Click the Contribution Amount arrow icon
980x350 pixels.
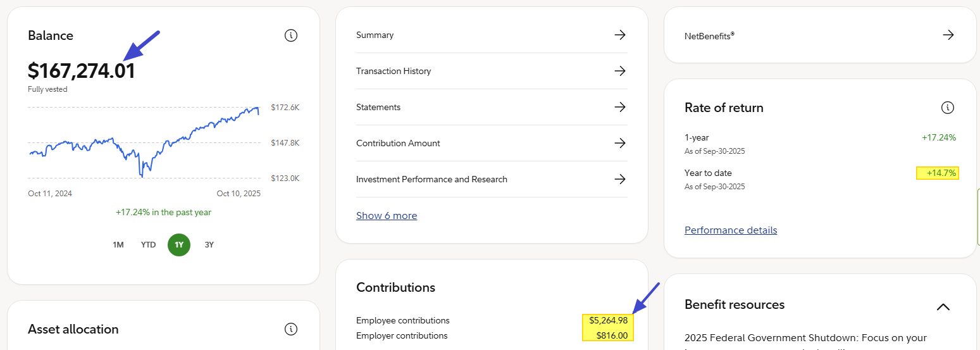click(620, 143)
